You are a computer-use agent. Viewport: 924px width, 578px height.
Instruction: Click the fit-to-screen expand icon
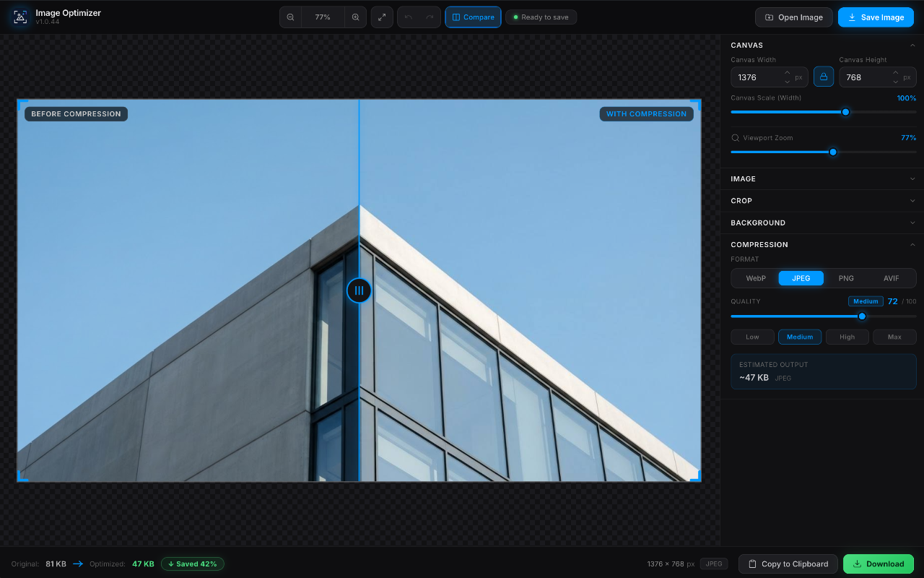382,17
